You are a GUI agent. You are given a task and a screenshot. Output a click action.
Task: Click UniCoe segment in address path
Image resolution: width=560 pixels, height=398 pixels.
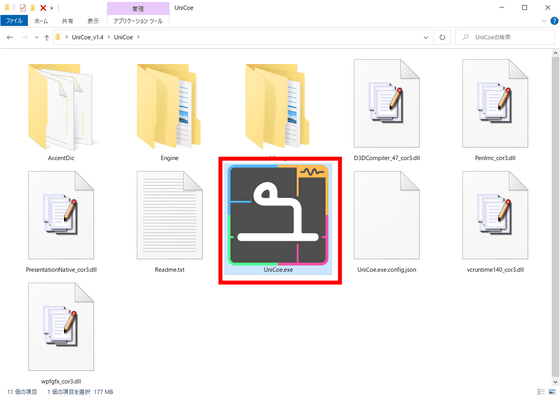coord(123,37)
